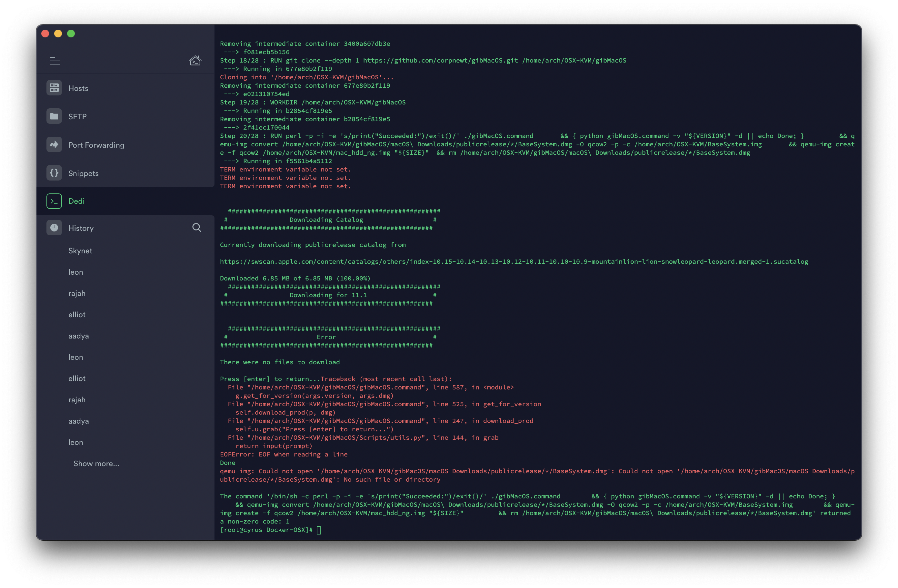The image size is (898, 588).
Task: Reveal hidden entries under Show more
Action: pos(96,463)
